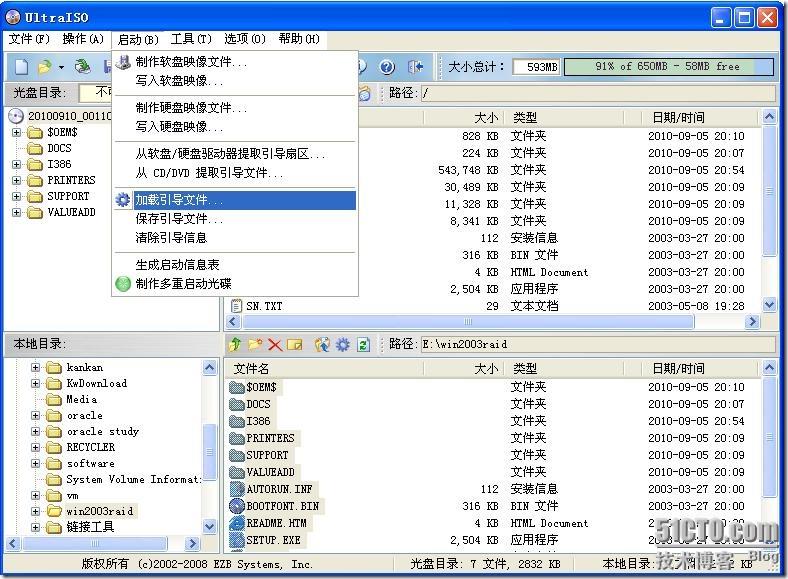Click the Exit door icon in toolbar
This screenshot has width=788, height=579.
(415, 67)
